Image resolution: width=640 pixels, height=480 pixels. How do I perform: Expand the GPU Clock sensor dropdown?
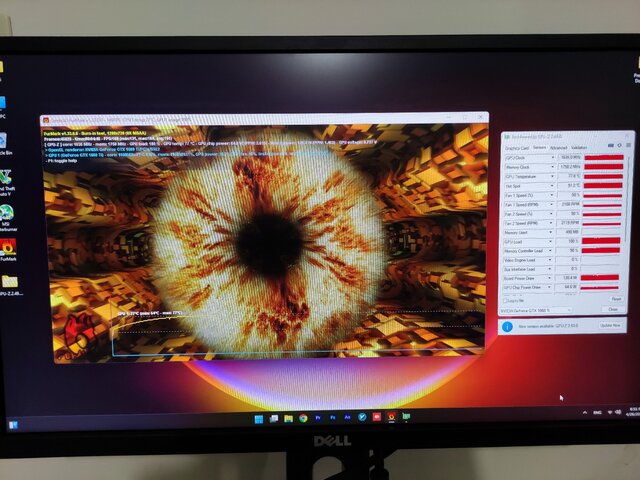(x=553, y=157)
